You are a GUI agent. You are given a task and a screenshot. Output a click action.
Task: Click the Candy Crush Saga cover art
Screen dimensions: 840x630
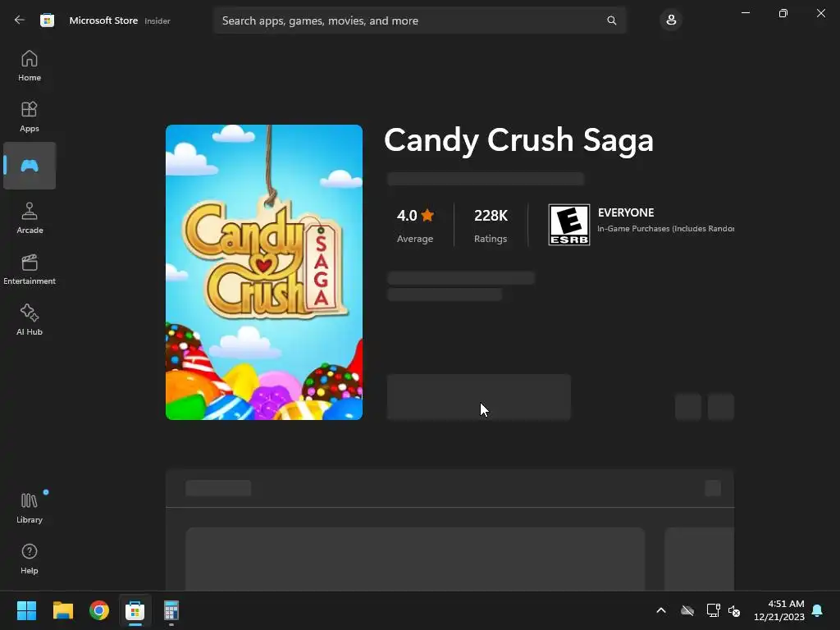(x=264, y=272)
